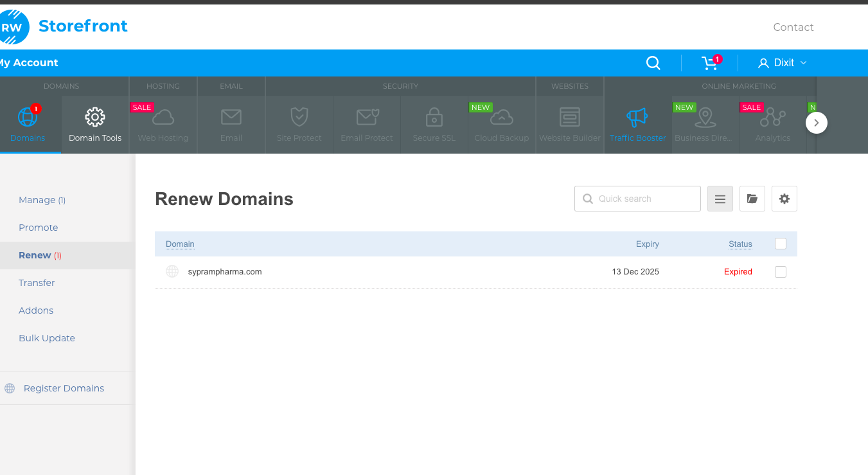
Task: Switch to list view icon
Action: 720,199
